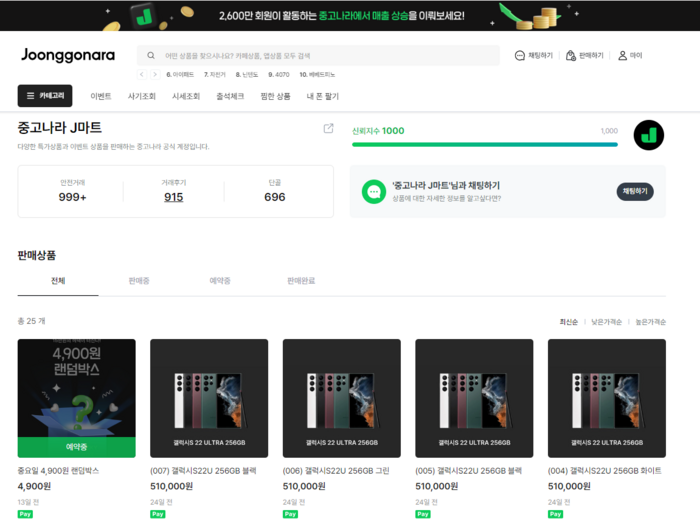
Task: Open the 카테고리 menu button
Action: coord(45,96)
